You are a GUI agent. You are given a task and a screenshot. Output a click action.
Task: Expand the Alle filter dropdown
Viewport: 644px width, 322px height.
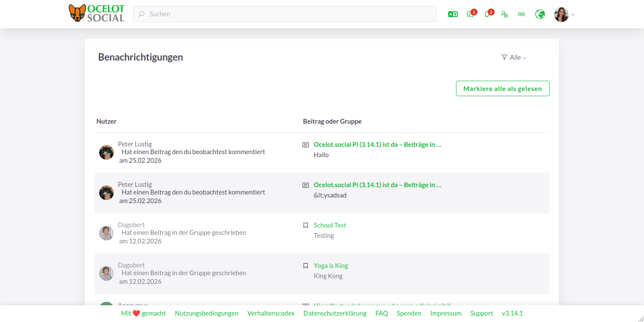tap(514, 58)
